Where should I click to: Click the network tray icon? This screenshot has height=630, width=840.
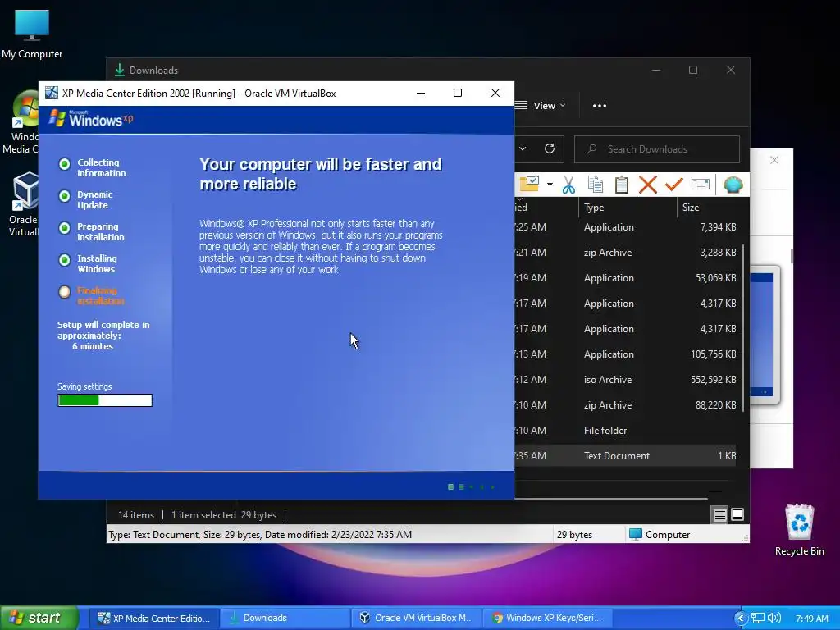point(757,619)
